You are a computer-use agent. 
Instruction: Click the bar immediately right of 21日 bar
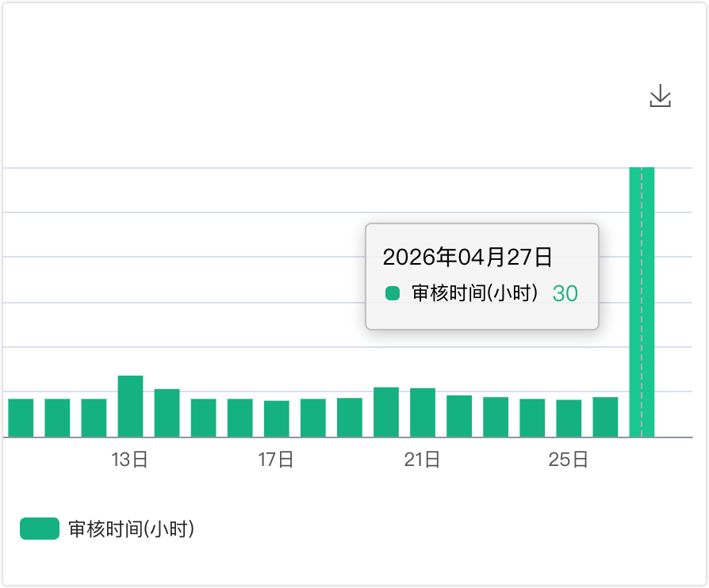459,416
